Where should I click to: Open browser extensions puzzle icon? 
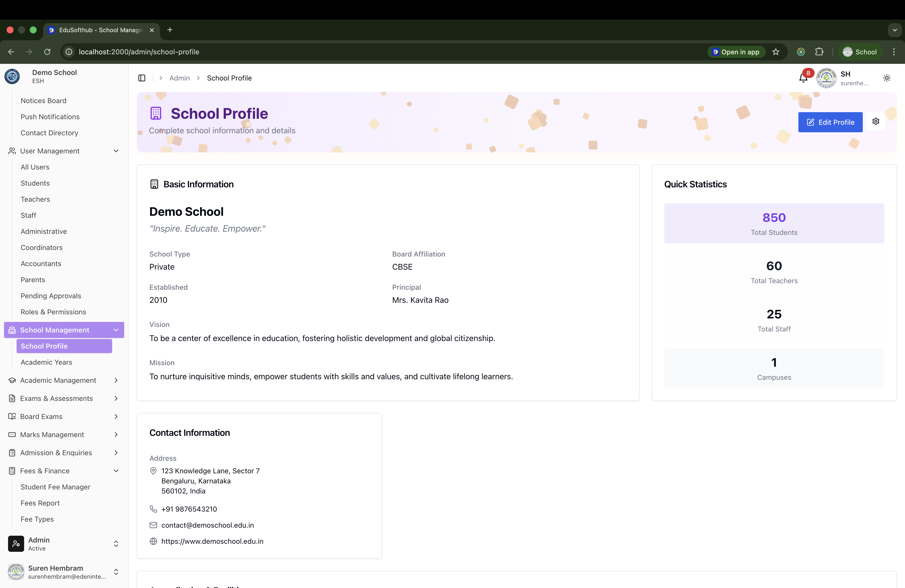tap(819, 52)
